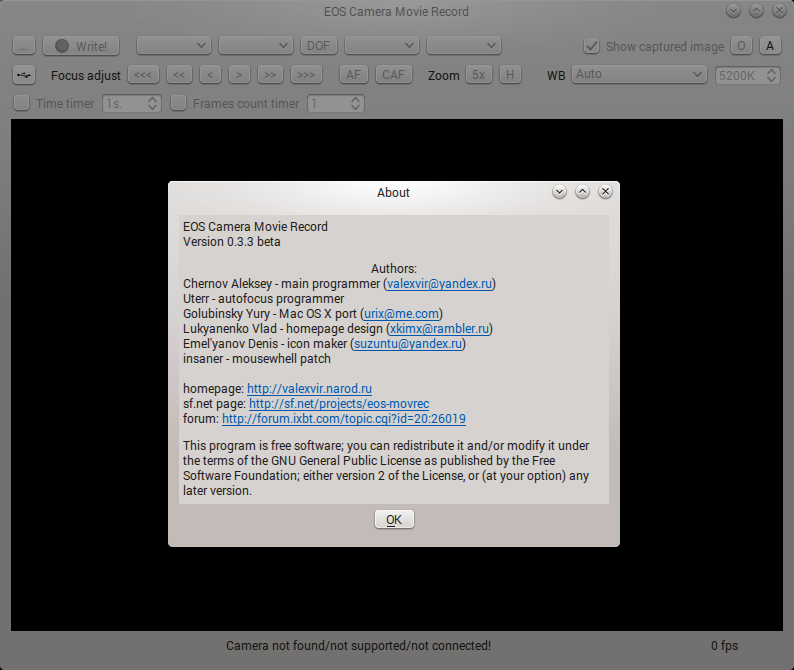794x670 pixels.
Task: Click the 1s. time timer spinbox
Action: 132,103
